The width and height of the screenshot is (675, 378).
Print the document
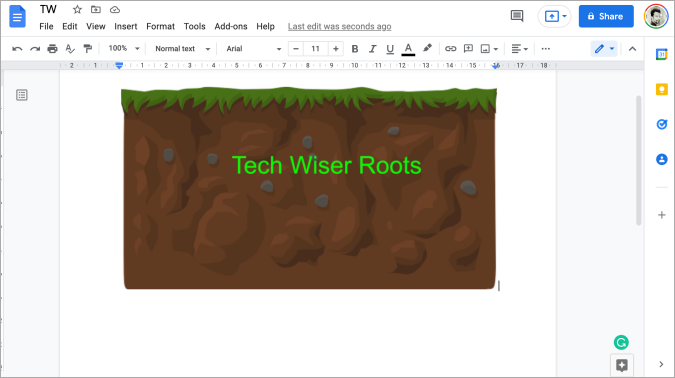pos(53,49)
